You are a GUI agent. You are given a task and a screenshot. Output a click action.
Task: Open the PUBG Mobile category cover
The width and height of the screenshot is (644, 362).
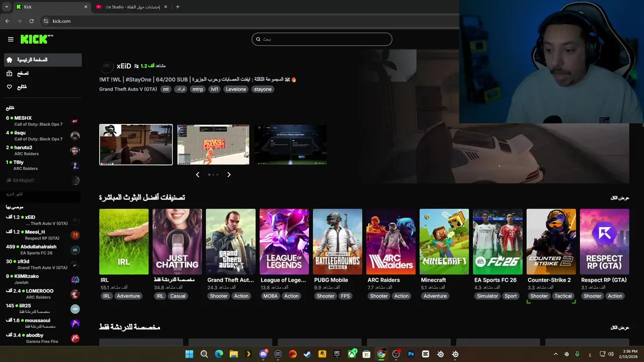pos(338,241)
